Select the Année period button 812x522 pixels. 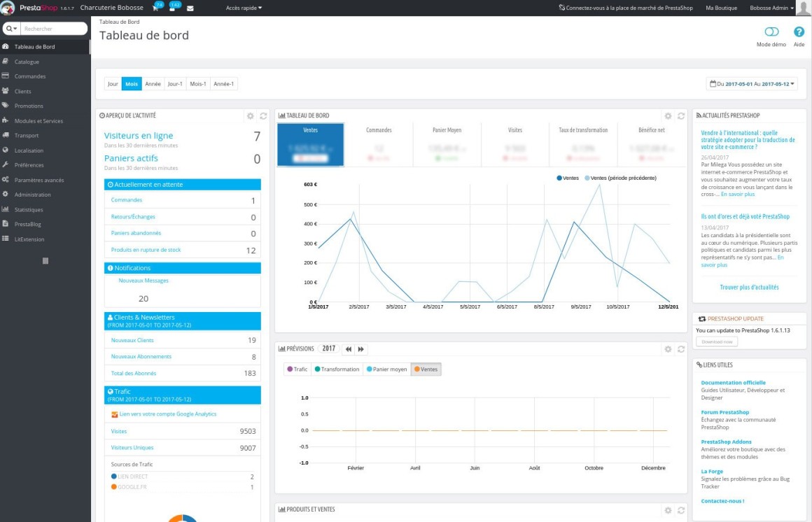153,84
